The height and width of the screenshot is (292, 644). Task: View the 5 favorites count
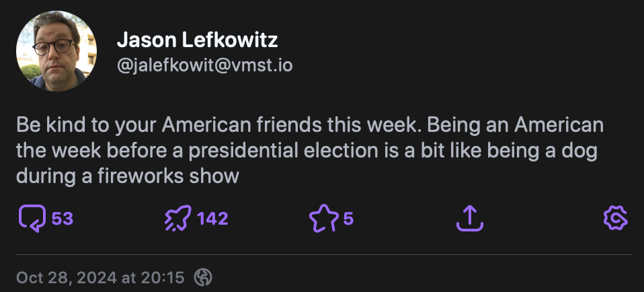tap(348, 219)
